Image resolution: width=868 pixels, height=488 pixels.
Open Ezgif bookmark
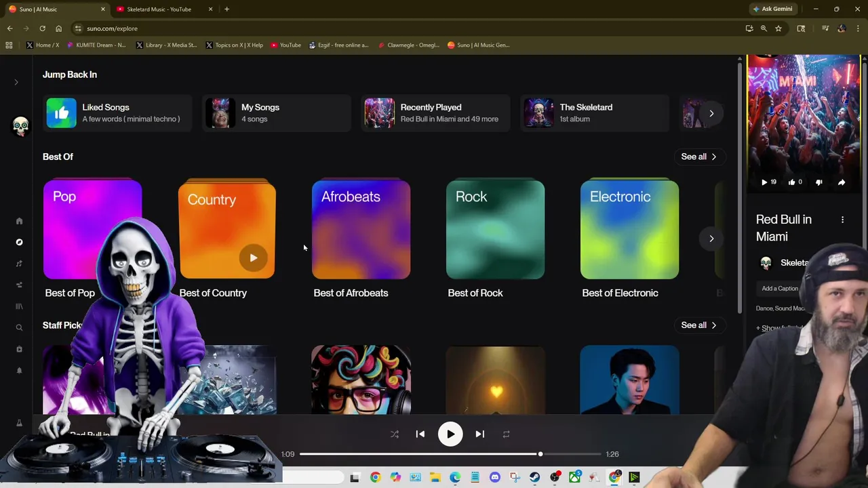pos(338,45)
